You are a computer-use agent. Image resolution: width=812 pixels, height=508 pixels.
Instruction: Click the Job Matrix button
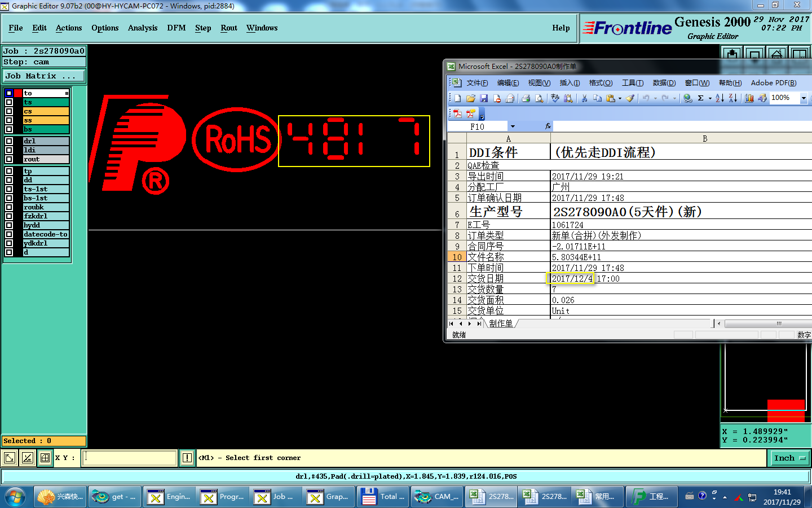[x=44, y=76]
